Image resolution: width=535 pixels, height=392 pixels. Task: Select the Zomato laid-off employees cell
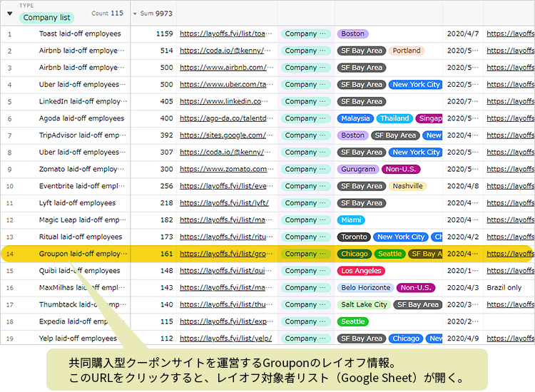tap(81, 169)
